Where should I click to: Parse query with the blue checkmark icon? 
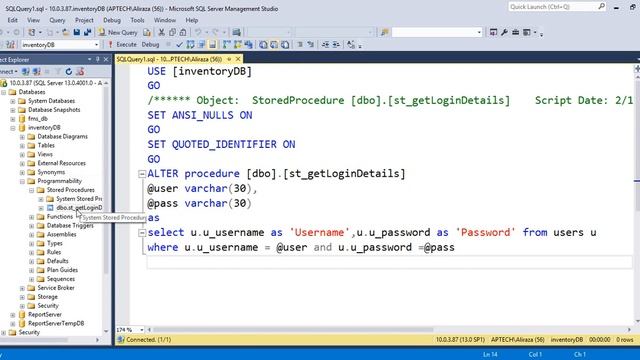point(179,44)
